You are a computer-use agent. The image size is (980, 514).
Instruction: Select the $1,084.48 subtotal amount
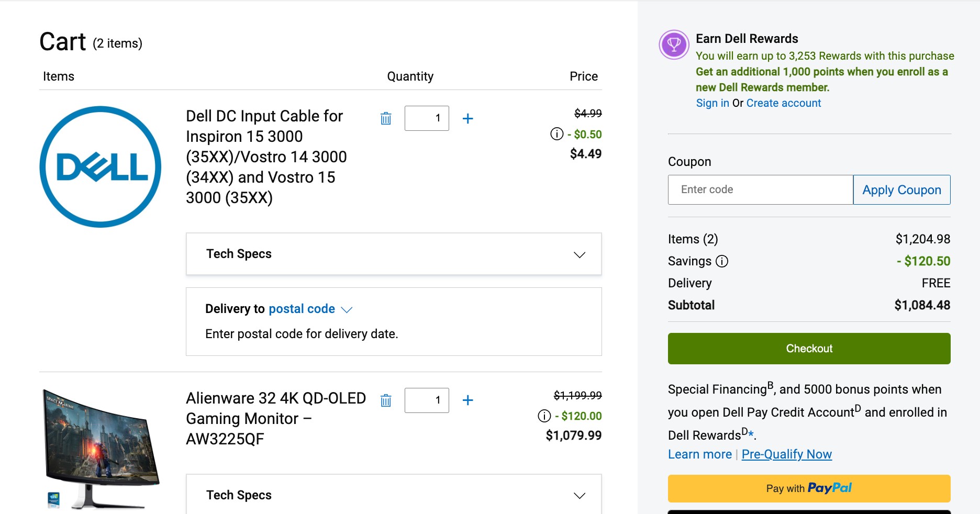point(922,305)
